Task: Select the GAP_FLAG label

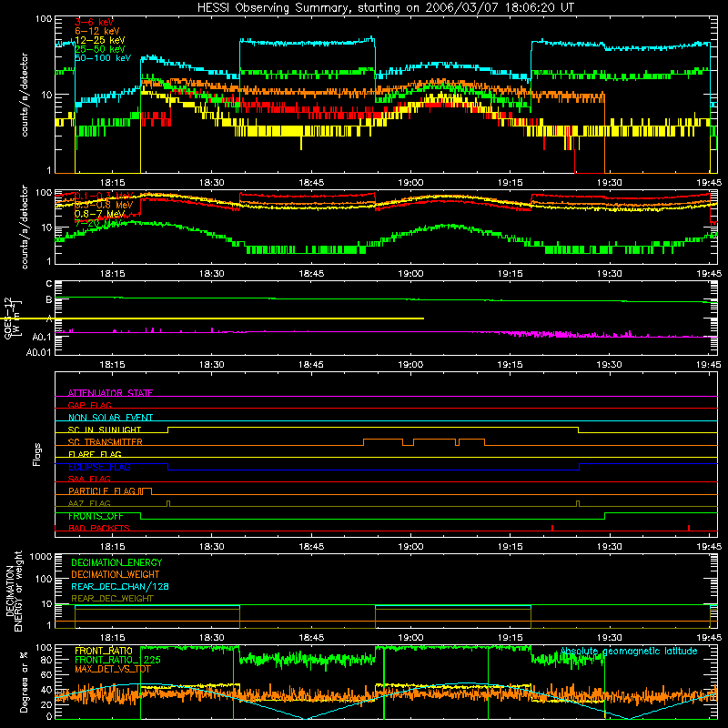Action: (x=89, y=405)
